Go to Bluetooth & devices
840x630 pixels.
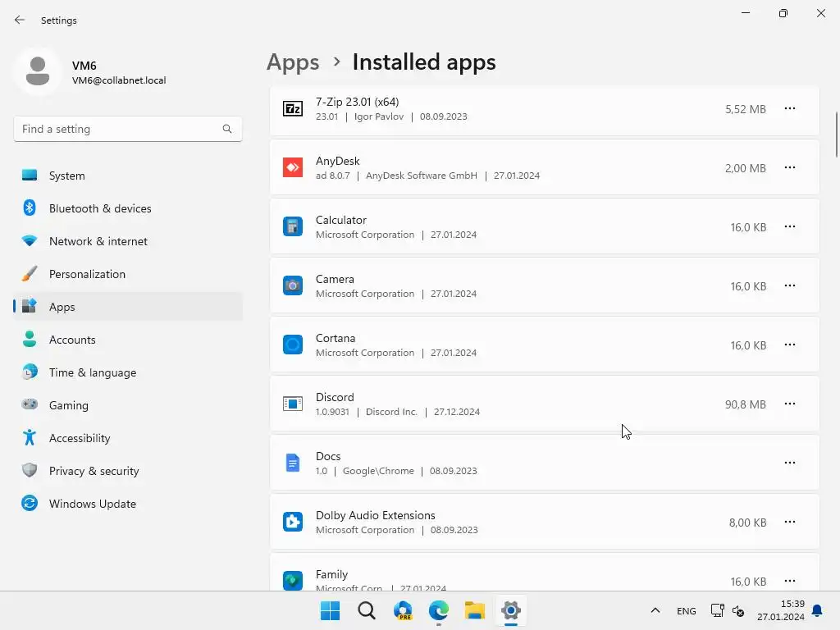(127, 208)
